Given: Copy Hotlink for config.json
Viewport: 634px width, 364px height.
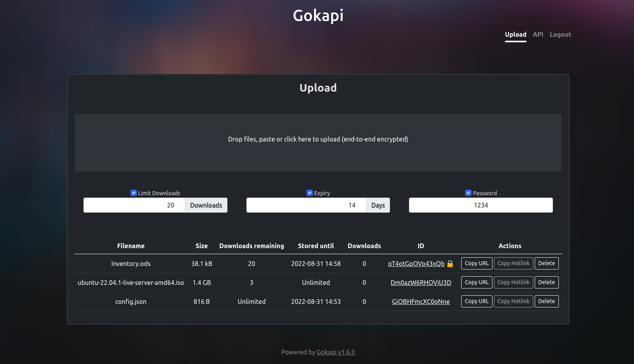Looking at the screenshot, I should tap(513, 301).
